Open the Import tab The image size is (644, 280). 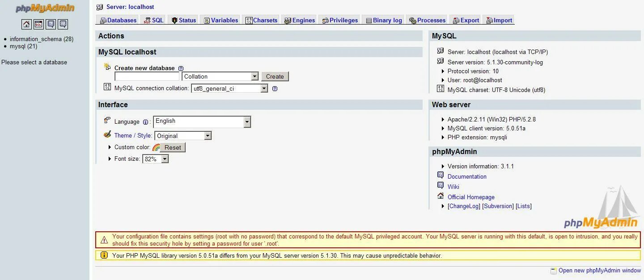click(x=499, y=20)
